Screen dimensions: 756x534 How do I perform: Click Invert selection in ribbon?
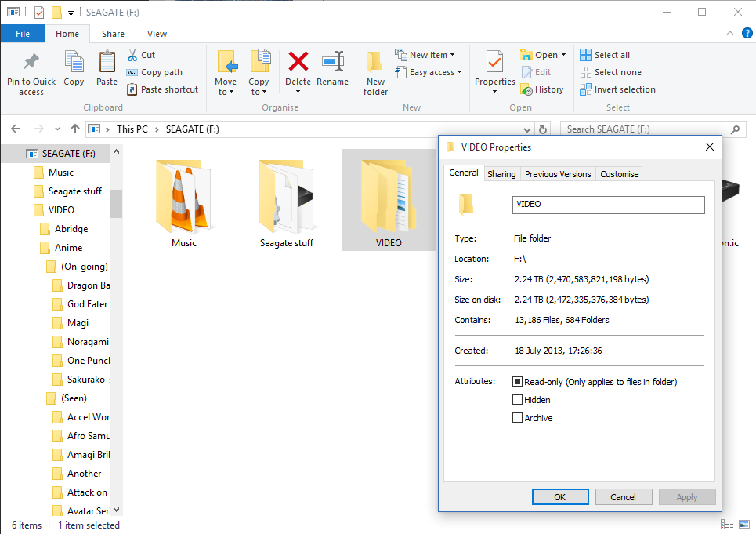[617, 89]
